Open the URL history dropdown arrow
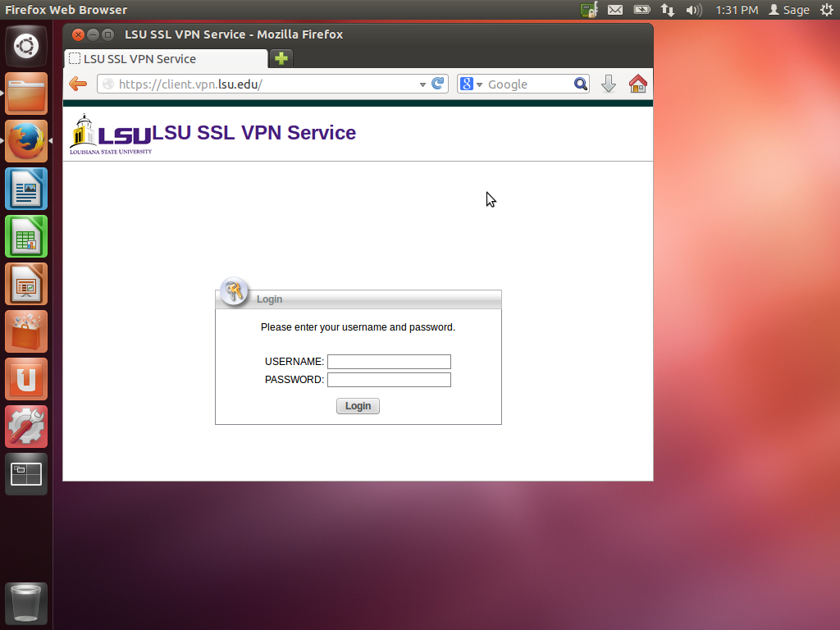840x630 pixels. coord(422,84)
